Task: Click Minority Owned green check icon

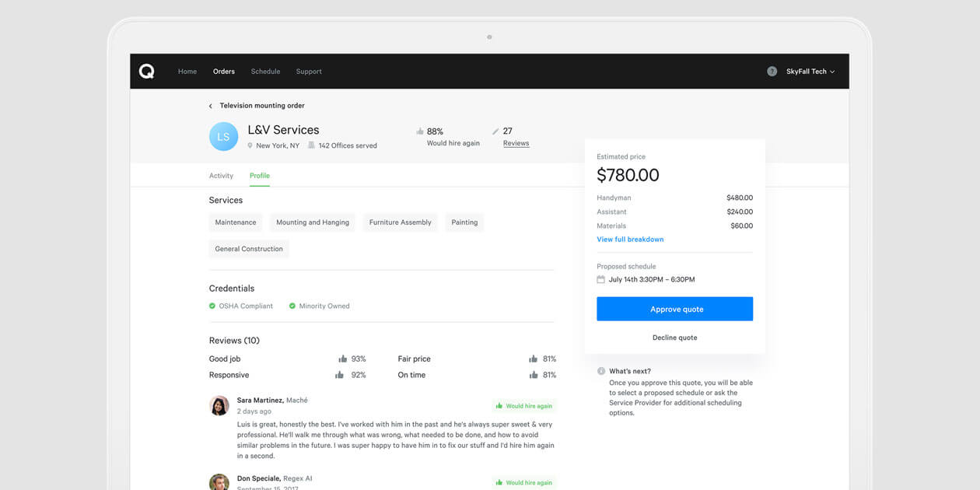Action: tap(292, 306)
